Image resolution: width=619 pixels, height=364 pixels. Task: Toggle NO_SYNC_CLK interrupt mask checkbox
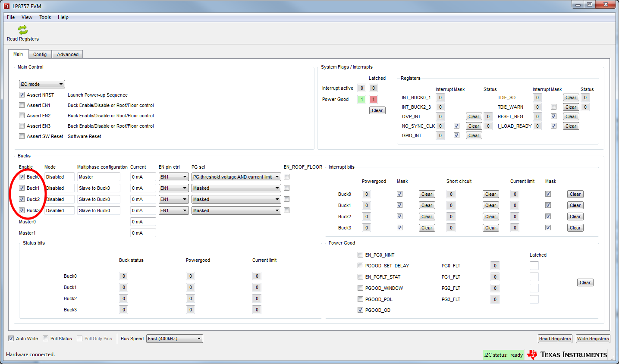(x=456, y=126)
